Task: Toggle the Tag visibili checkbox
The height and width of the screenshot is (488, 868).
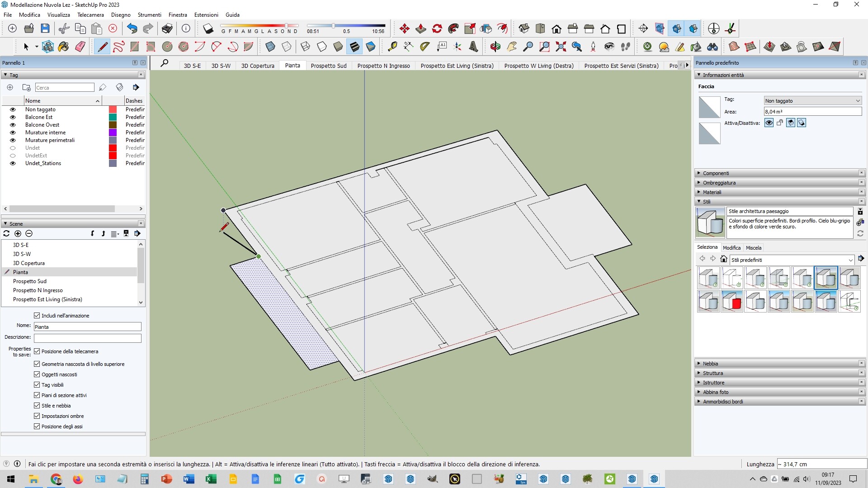Action: click(x=37, y=385)
